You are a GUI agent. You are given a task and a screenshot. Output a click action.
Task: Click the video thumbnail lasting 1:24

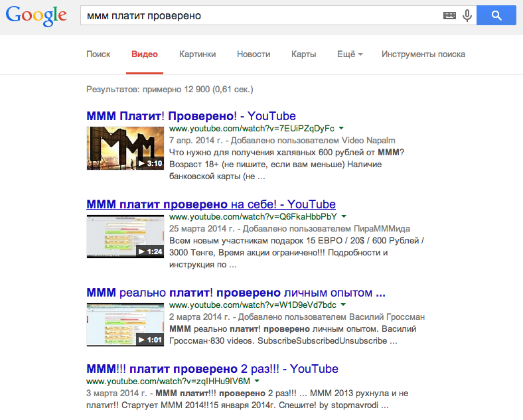[125, 236]
